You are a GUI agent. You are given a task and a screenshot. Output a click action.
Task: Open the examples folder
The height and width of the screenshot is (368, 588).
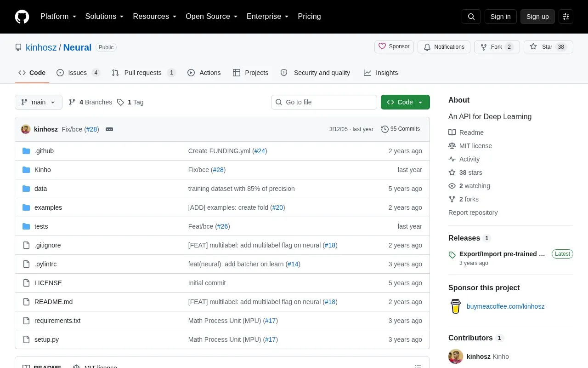(48, 207)
